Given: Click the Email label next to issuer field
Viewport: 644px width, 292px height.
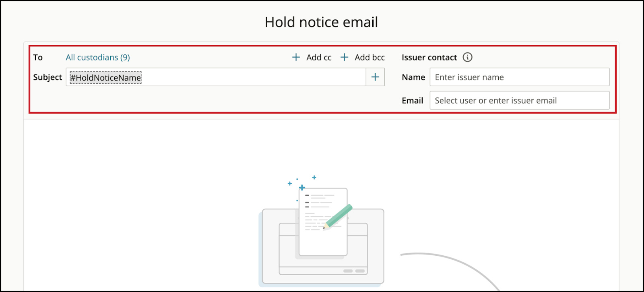Looking at the screenshot, I should click(x=412, y=100).
